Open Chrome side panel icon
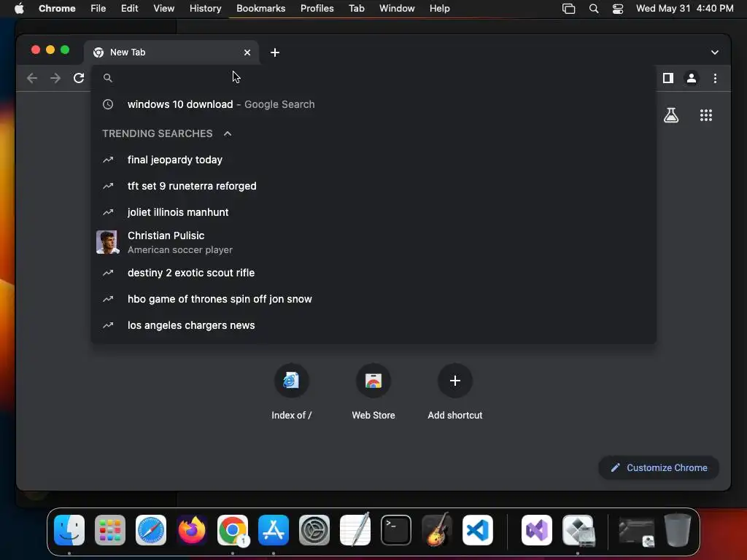Screen dimensions: 747x560 [x=668, y=78]
